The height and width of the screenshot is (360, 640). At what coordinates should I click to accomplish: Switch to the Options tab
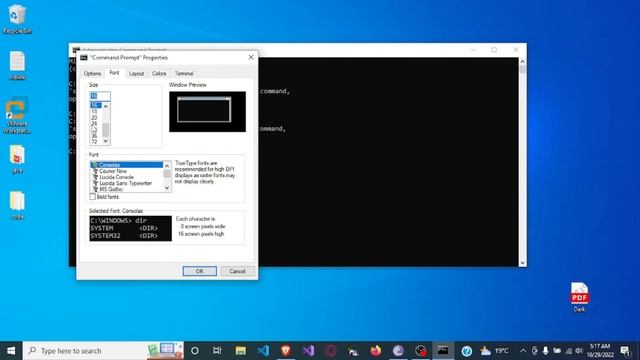92,73
